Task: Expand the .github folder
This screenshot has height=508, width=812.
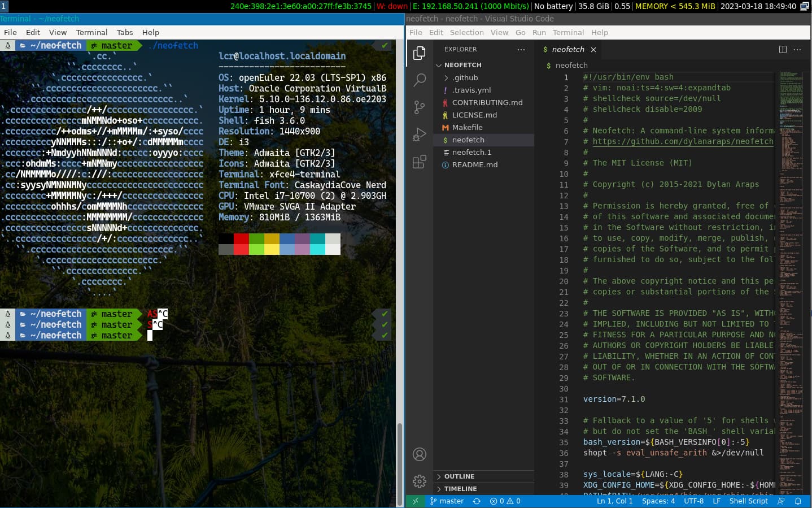Action: point(465,78)
